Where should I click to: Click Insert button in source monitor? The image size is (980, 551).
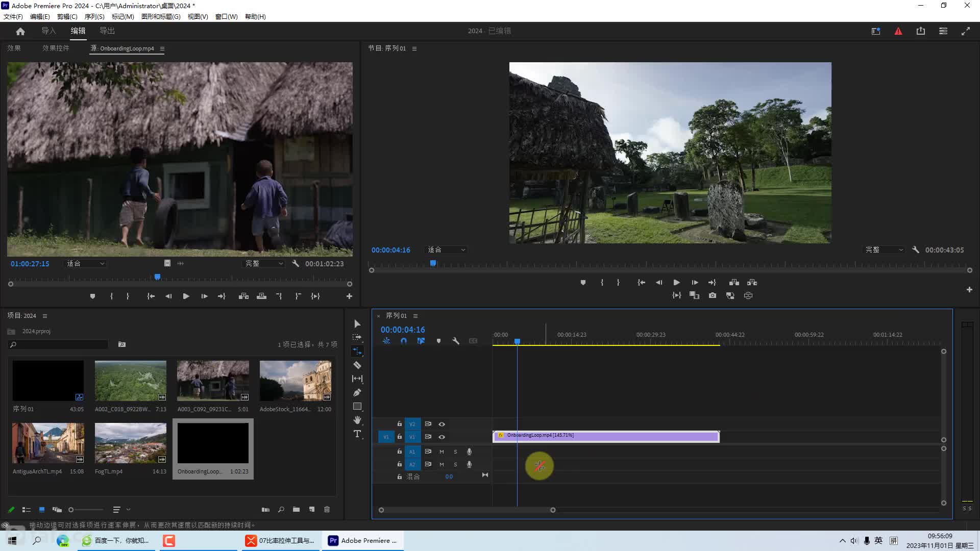pos(243,296)
